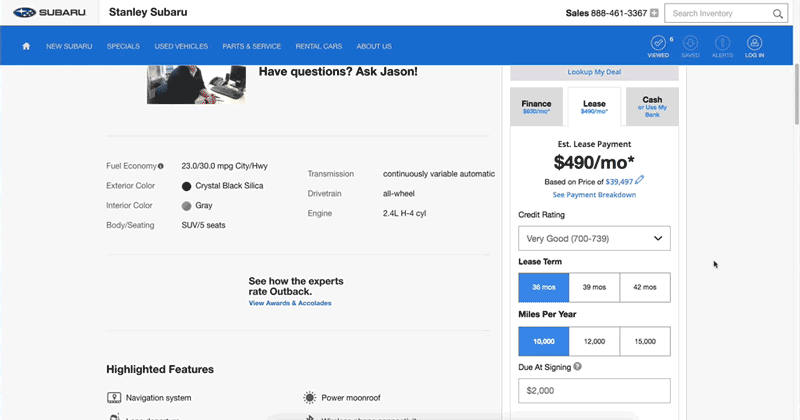
Task: Click the Due At Signing amount field
Action: click(594, 390)
